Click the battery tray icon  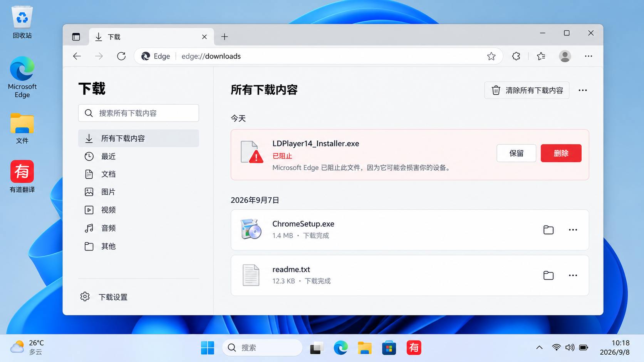(584, 347)
